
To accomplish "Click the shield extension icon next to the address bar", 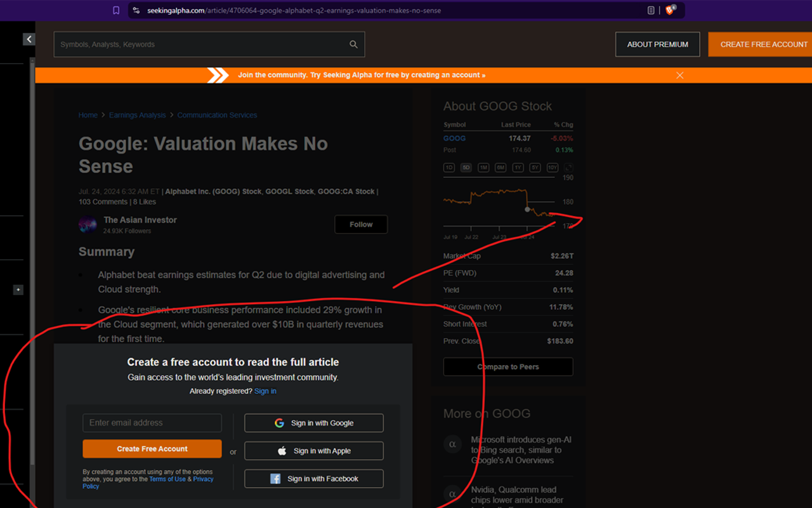I will coord(669,10).
